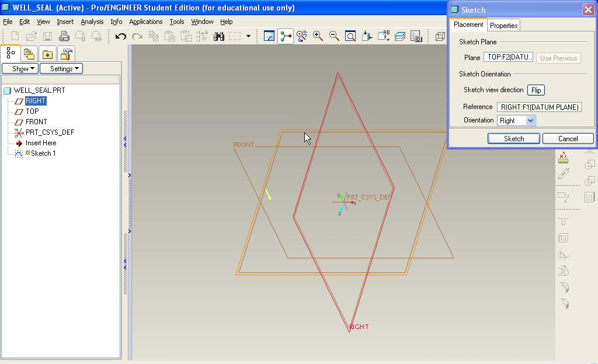The image size is (598, 364).
Task: Click the Zoom Out magnifier icon
Action: [335, 36]
